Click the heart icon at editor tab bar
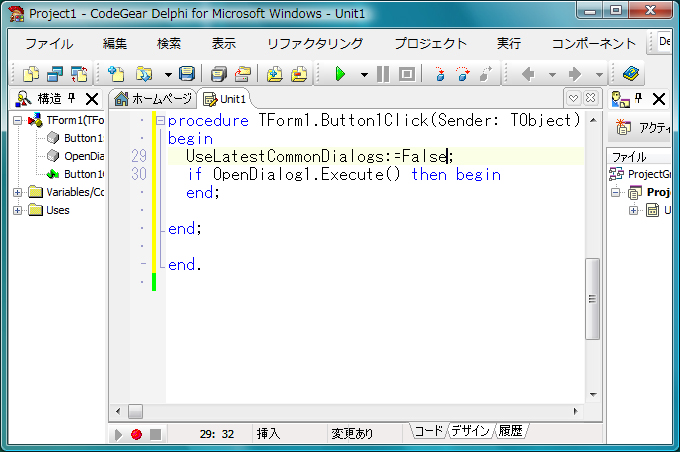Viewport: 680px width, 452px height. point(573,98)
